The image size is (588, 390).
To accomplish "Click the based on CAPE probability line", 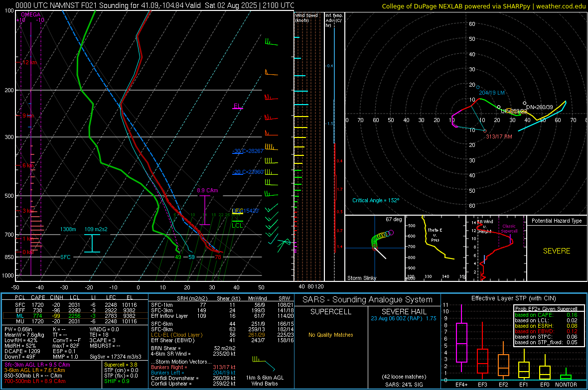I will point(546,315).
